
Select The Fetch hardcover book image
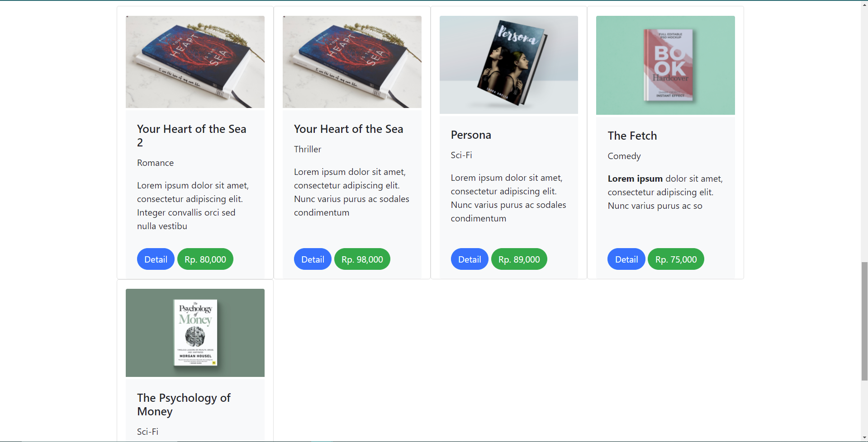pyautogui.click(x=665, y=65)
